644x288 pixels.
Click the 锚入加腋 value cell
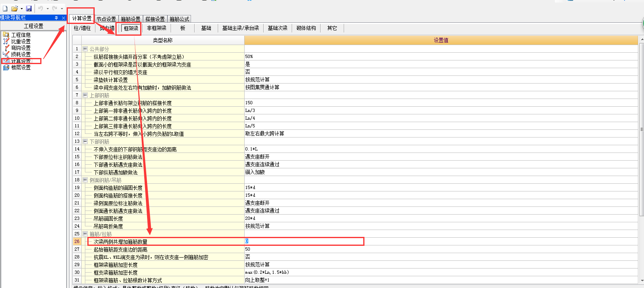click(x=441, y=172)
